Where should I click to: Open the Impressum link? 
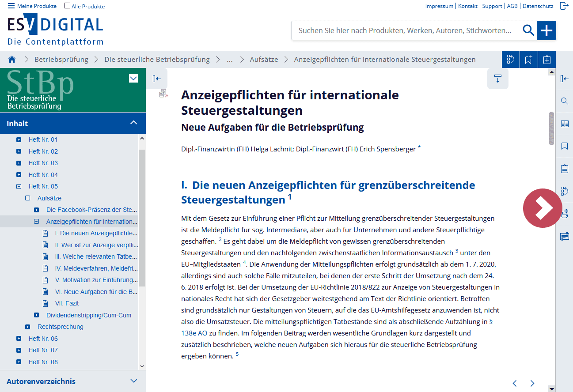[x=439, y=6]
